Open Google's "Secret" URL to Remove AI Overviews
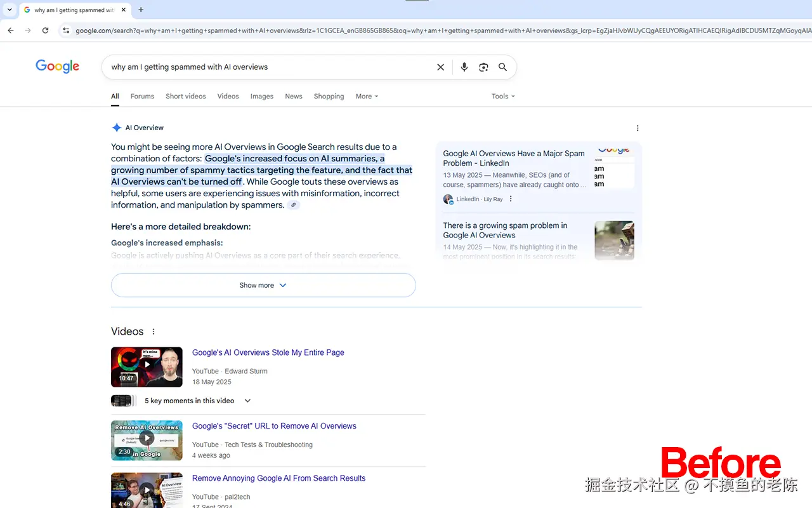The width and height of the screenshot is (812, 508). point(274,426)
